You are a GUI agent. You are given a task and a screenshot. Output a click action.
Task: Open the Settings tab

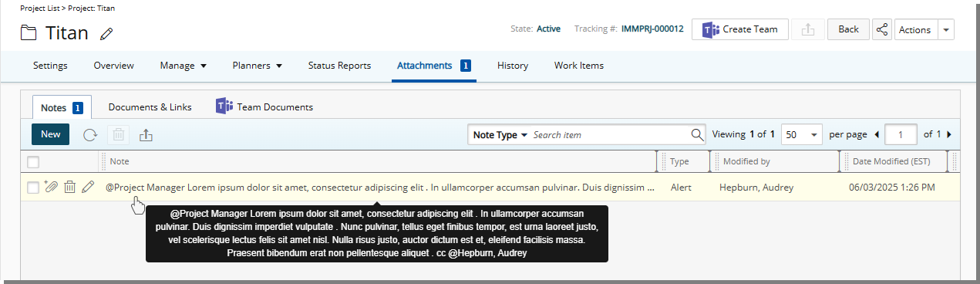pyautogui.click(x=50, y=66)
